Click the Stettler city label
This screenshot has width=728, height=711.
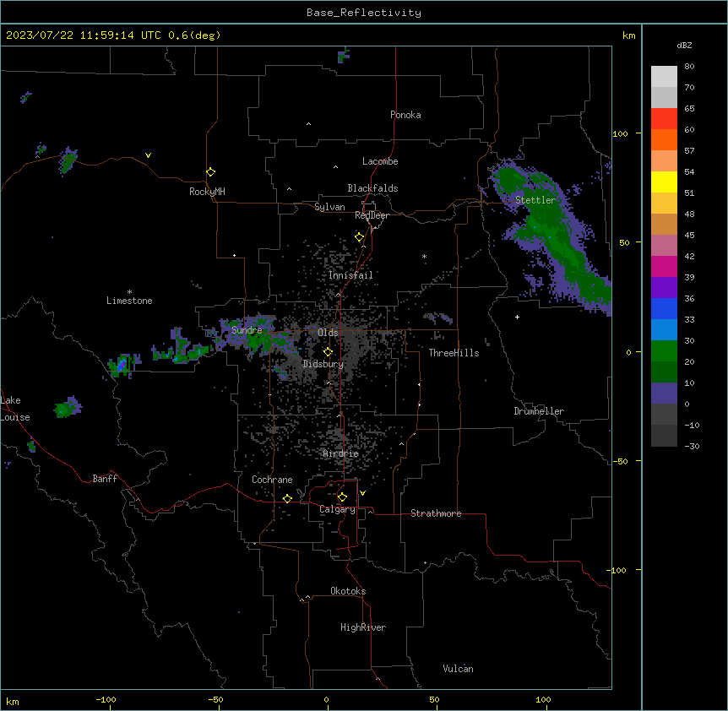535,200
